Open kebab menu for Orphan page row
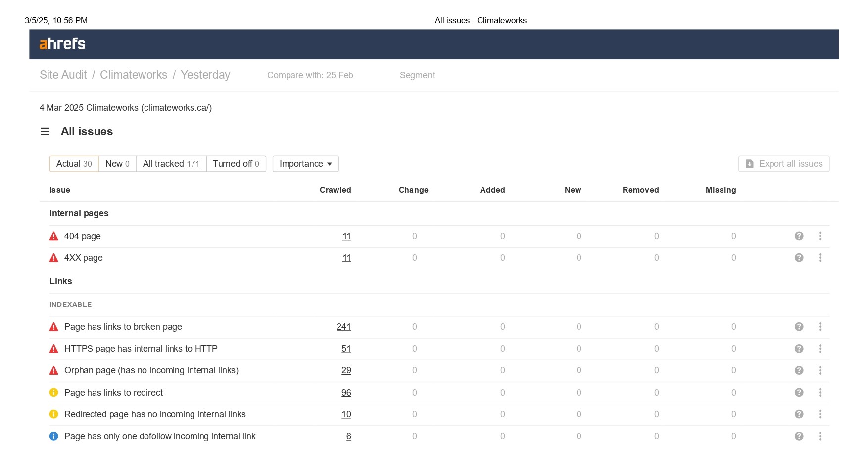The image size is (868, 454). 820,370
